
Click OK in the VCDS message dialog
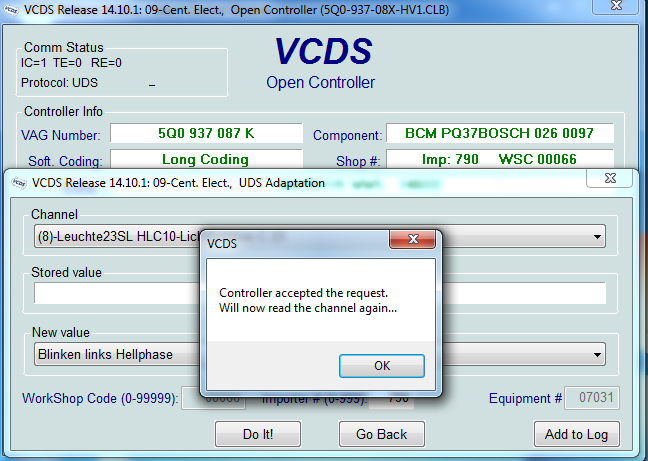coord(382,366)
